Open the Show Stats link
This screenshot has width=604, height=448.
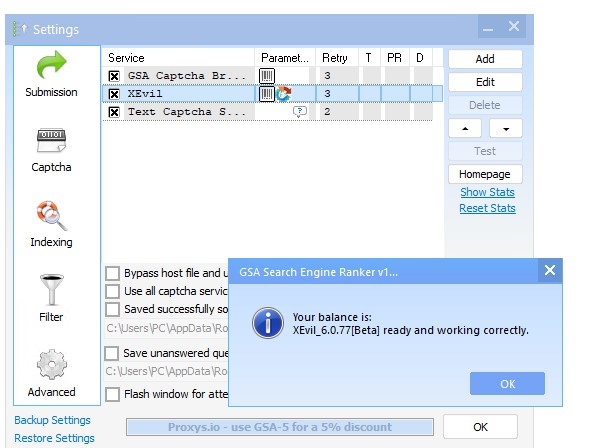pyautogui.click(x=487, y=192)
